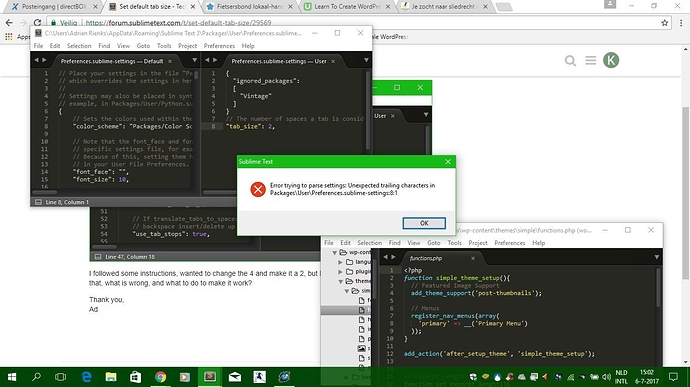
Task: Click the panel icon beside 'Line 47, Column 18'
Action: pos(98,257)
